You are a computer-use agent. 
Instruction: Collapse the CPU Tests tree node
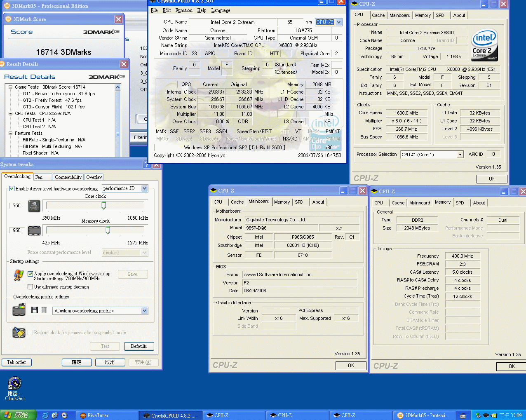[10, 113]
